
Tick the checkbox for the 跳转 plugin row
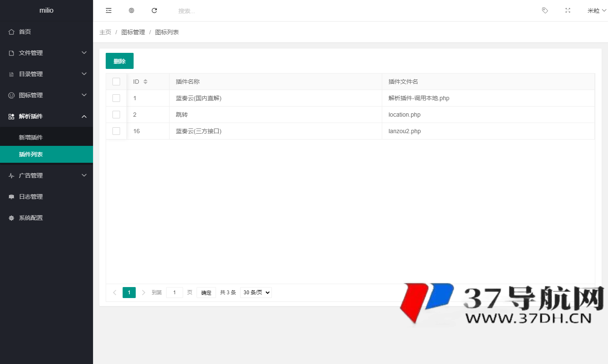(x=116, y=115)
